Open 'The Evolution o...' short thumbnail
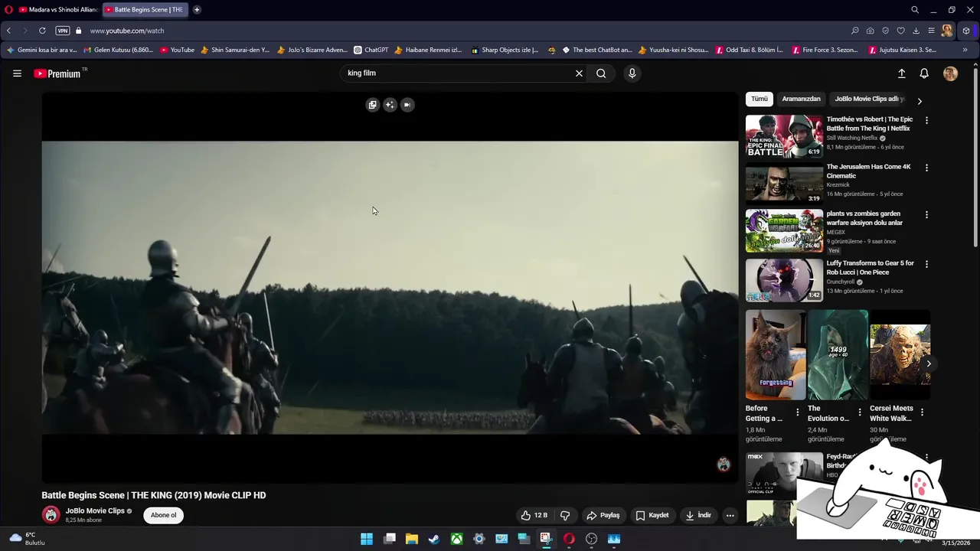980x551 pixels. click(x=838, y=354)
